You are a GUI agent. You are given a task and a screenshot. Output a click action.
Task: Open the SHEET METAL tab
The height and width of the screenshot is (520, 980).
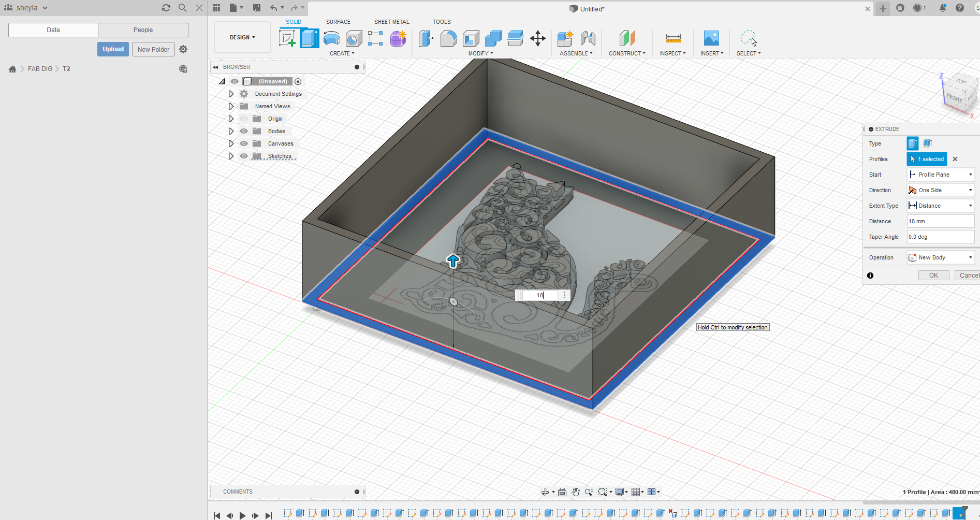pos(391,22)
